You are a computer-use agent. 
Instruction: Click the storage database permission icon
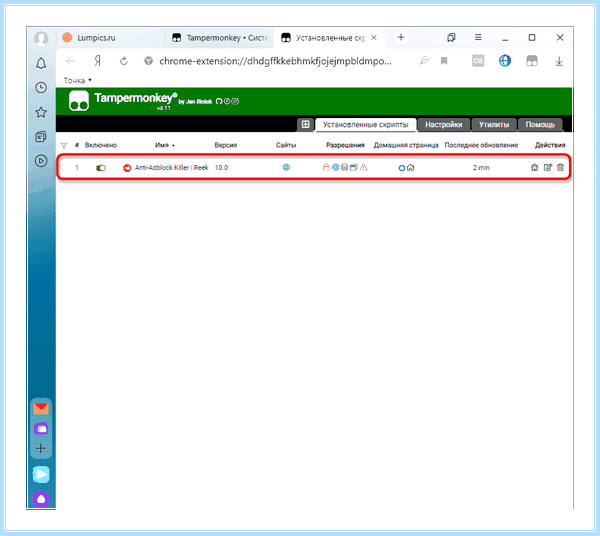(x=344, y=167)
